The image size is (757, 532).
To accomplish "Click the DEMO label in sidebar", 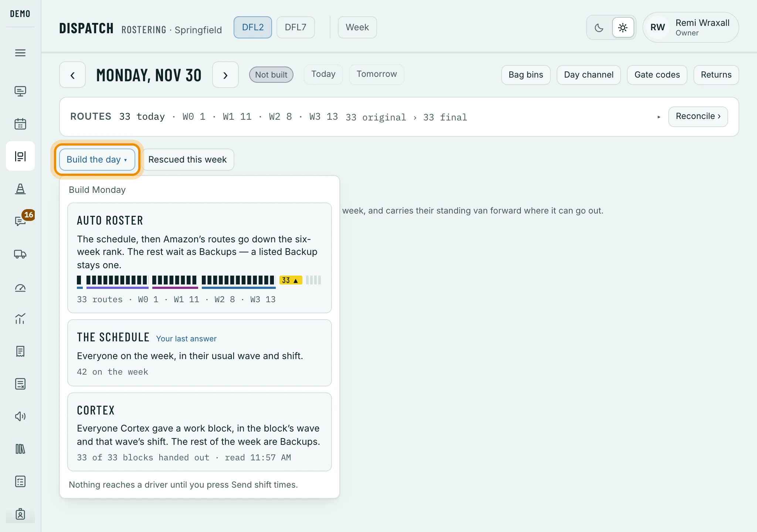I will point(20,14).
